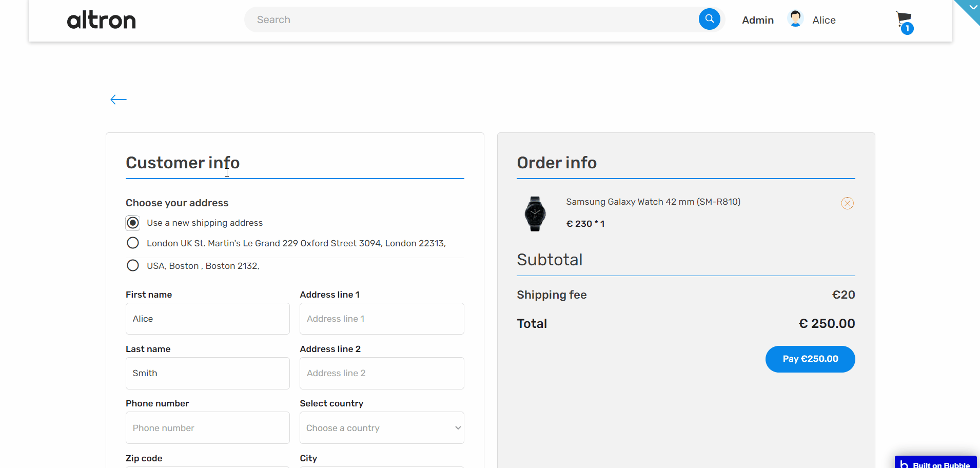
Task: Go back using the left arrow
Action: tap(119, 100)
